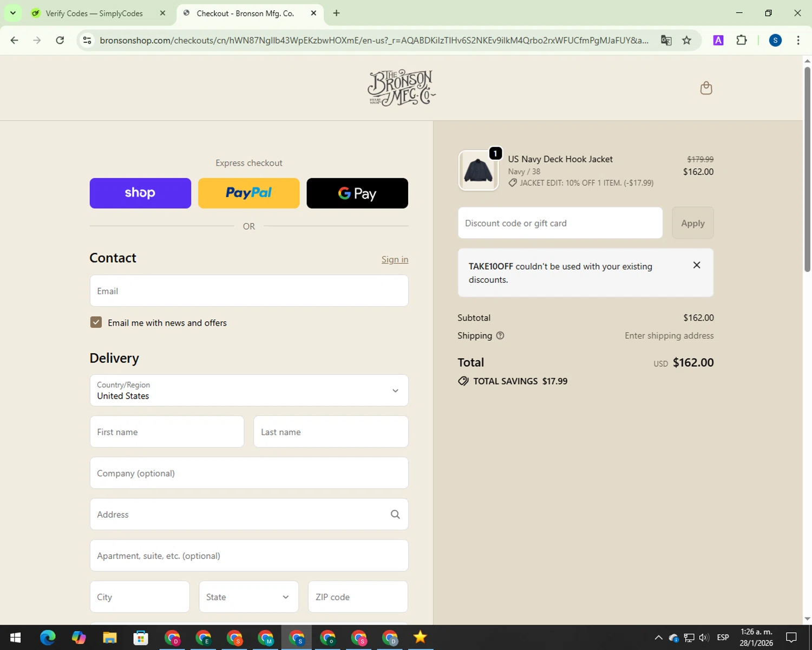Focus the First name field

[167, 432]
